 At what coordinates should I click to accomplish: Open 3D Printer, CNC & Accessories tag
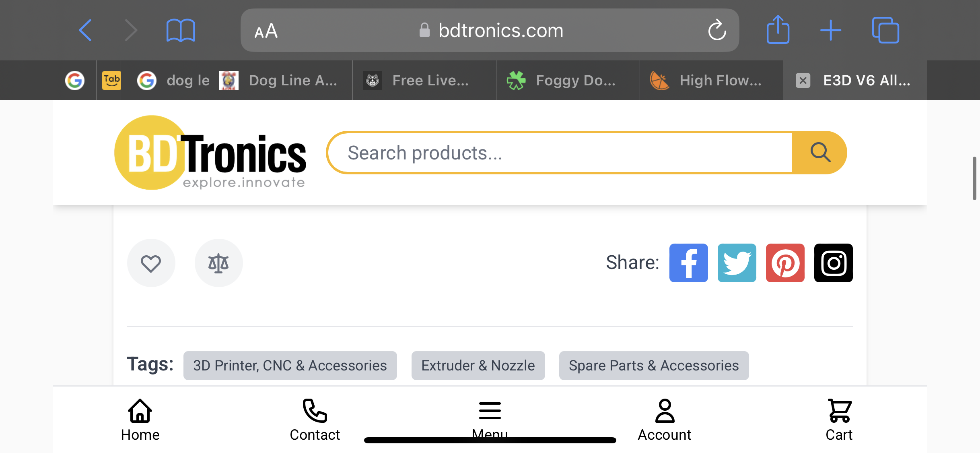[290, 366]
